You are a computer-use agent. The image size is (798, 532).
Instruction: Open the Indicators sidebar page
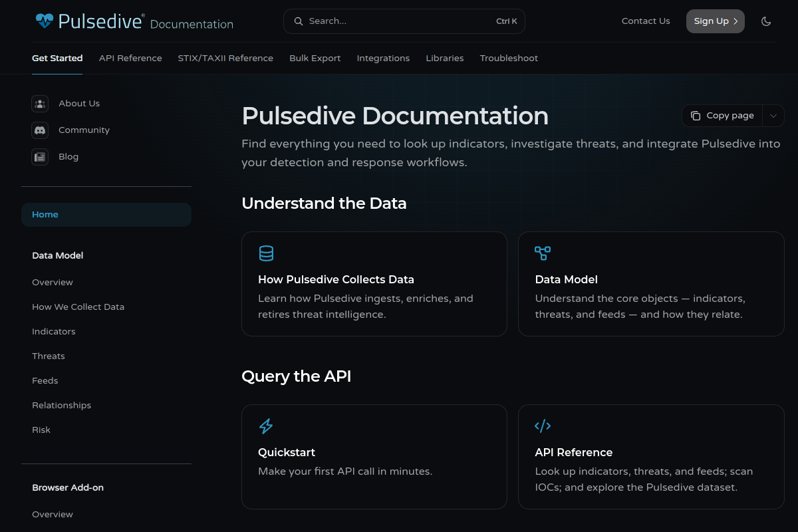[x=54, y=332]
